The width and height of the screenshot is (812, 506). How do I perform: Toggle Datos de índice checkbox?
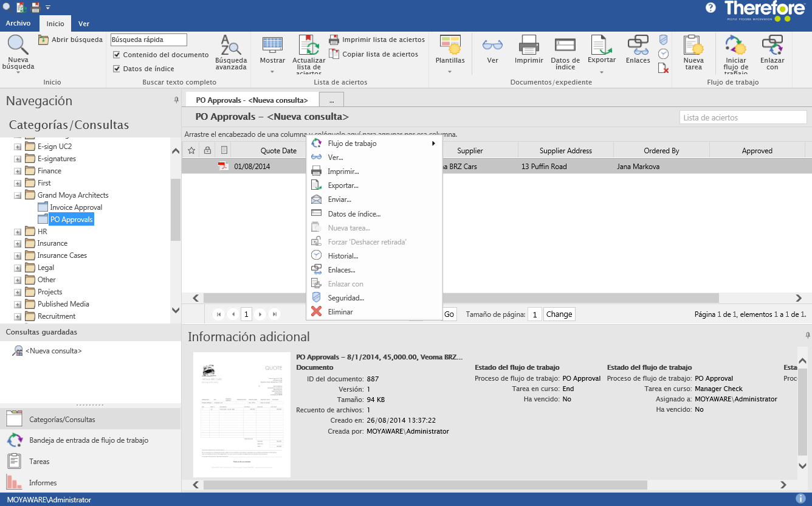117,69
